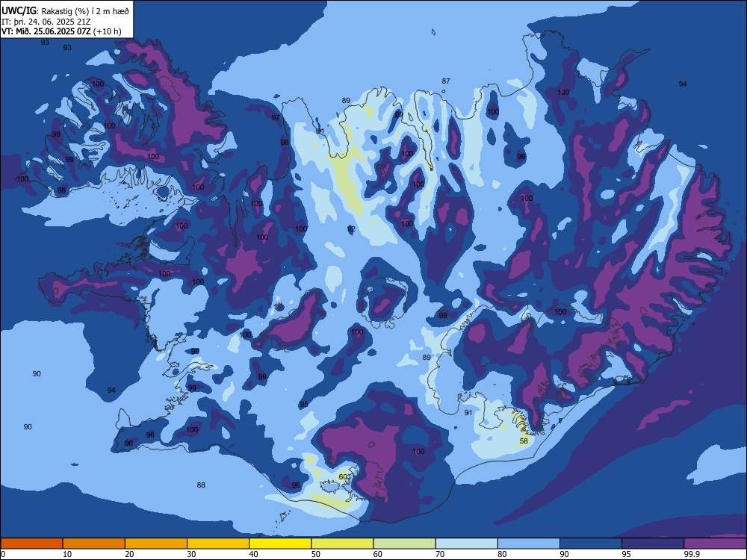Screen dimensions: 747x560
Task: Click the humidity value 58 on the map
Action: 524,441
